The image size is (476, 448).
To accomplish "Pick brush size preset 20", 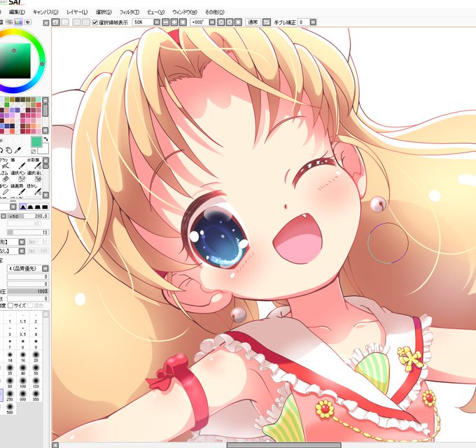I will pyautogui.click(x=36, y=356).
